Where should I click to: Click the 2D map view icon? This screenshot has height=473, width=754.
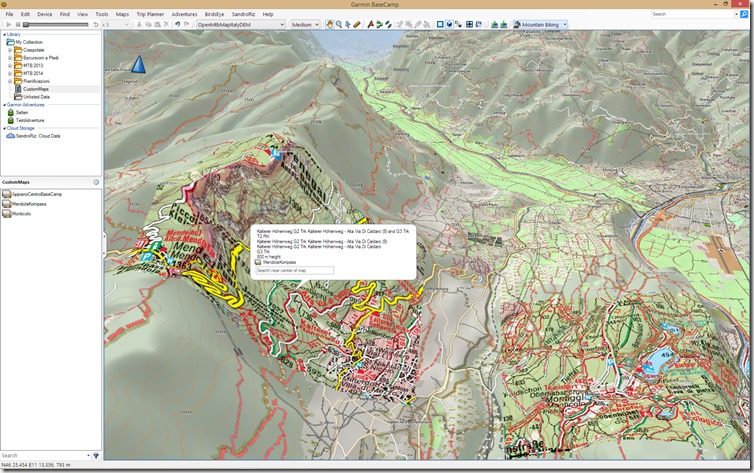[x=440, y=24]
